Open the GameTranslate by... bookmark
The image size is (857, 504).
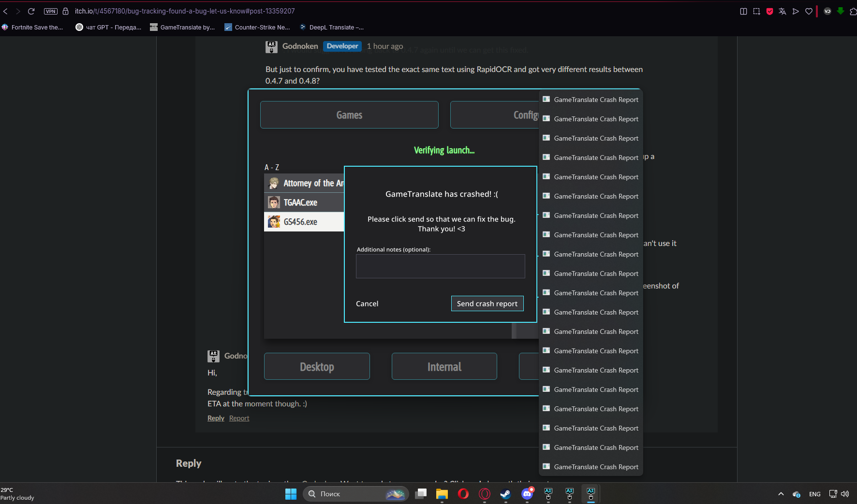point(182,27)
